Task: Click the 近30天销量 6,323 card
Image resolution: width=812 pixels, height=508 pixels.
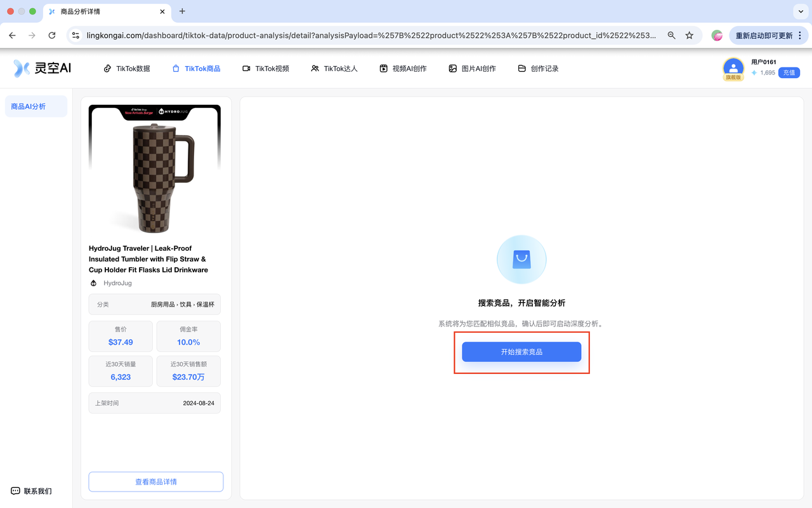Action: pyautogui.click(x=121, y=371)
